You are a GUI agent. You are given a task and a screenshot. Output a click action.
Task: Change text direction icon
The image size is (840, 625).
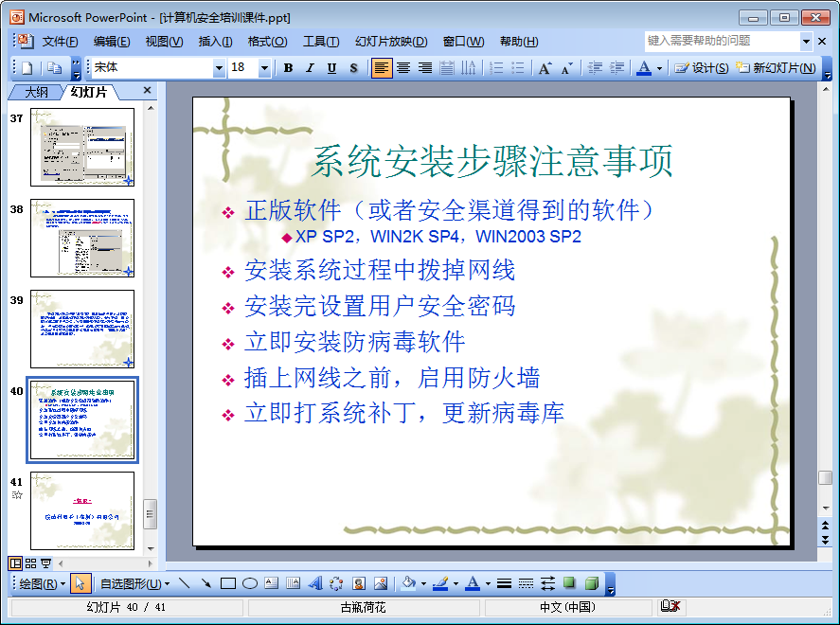pos(469,68)
